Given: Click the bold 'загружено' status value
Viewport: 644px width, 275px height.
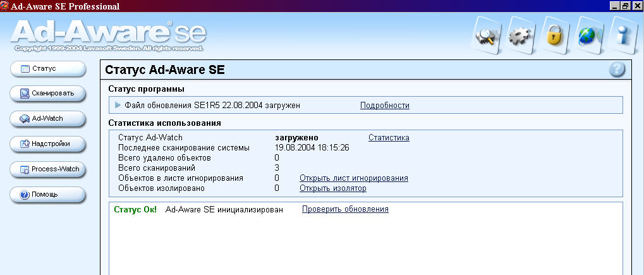Looking at the screenshot, I should (x=296, y=138).
